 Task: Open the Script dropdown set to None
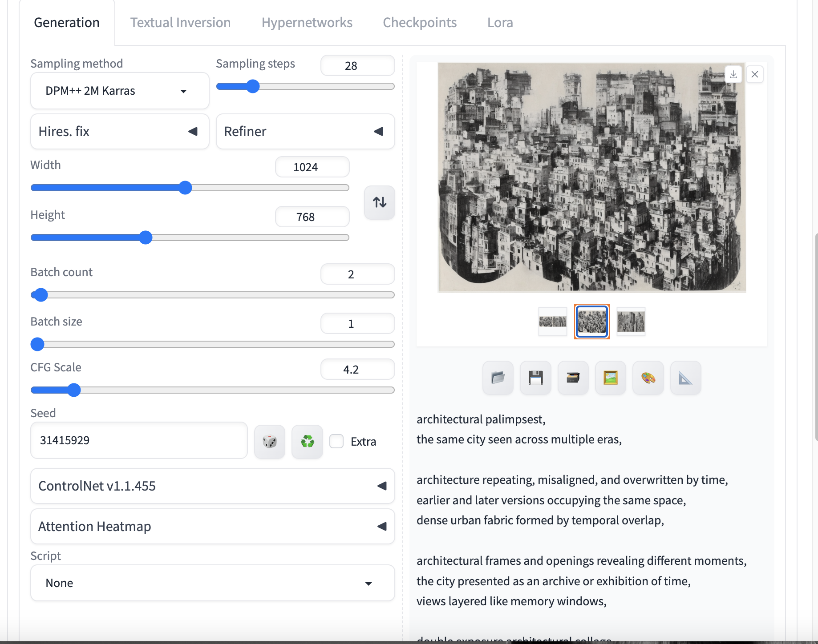click(212, 583)
